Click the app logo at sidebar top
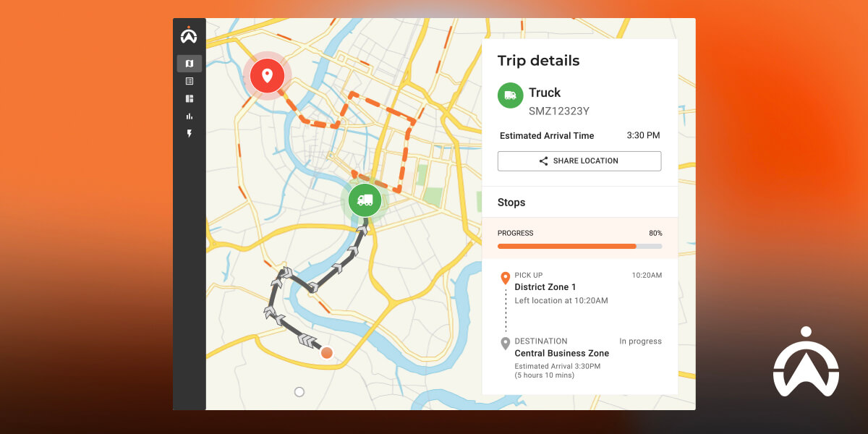This screenshot has height=434, width=868. tap(189, 35)
